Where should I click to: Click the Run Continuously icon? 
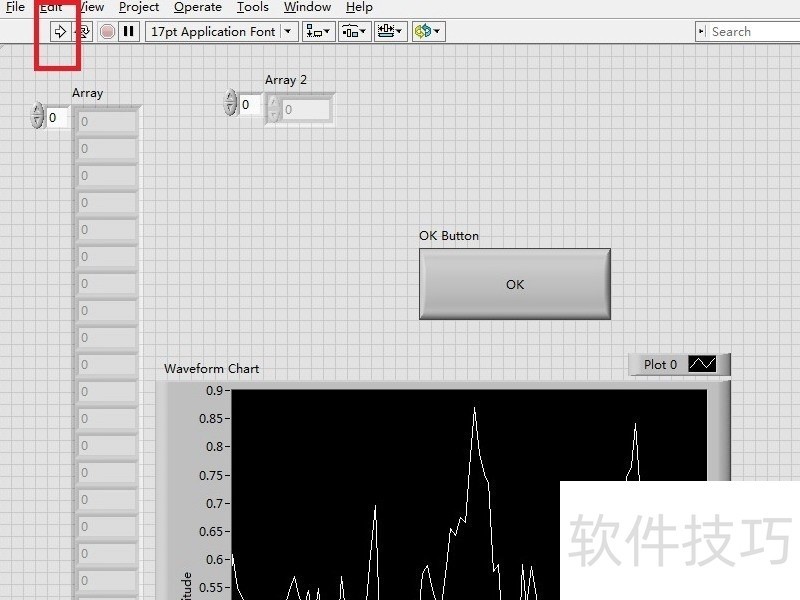[x=82, y=31]
